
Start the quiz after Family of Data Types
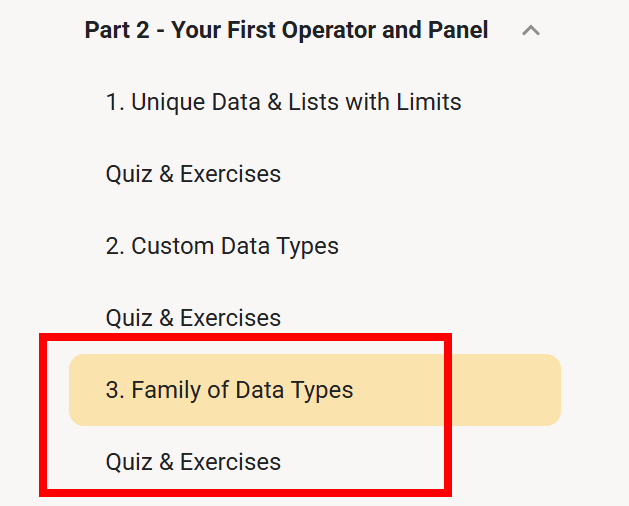[193, 462]
